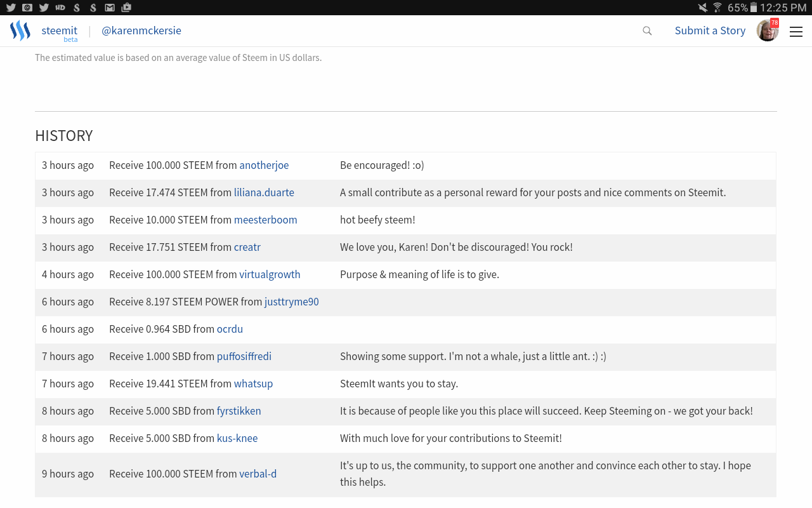The height and width of the screenshot is (508, 812).
Task: Open meesterboom's profile link
Action: coord(265,220)
